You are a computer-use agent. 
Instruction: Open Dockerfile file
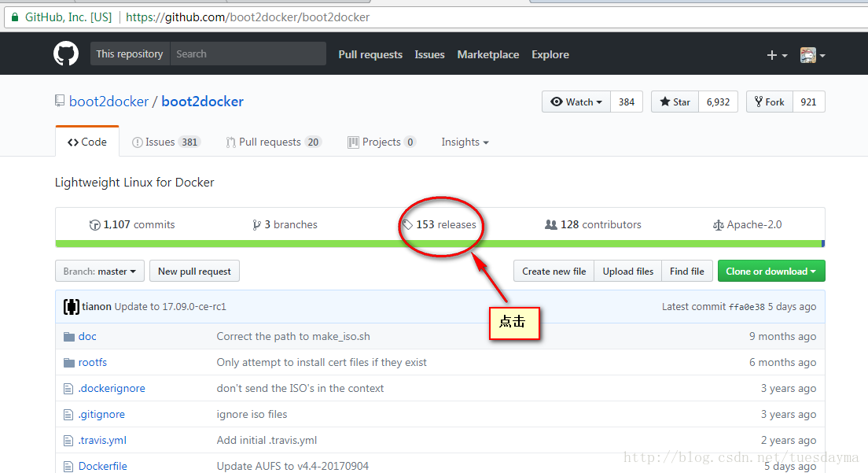click(x=103, y=467)
